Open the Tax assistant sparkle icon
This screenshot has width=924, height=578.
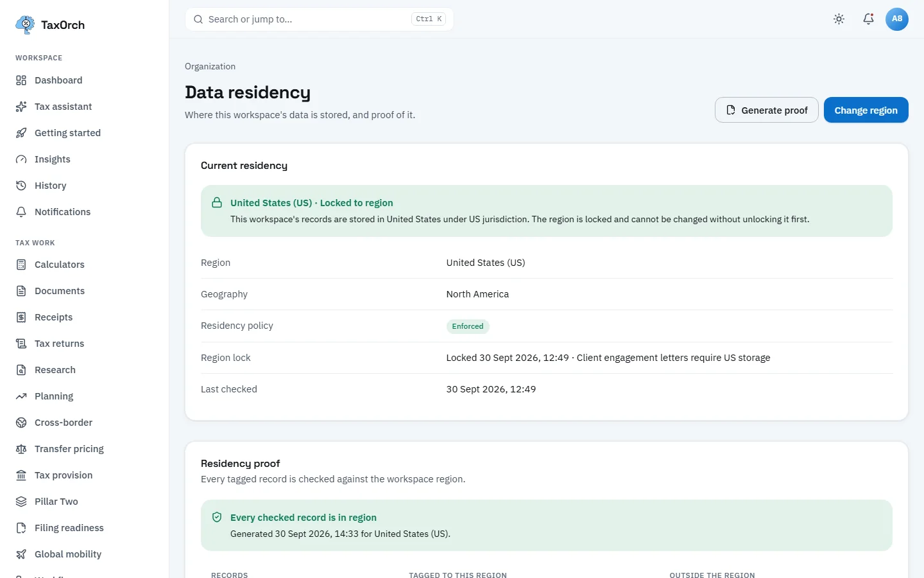pos(21,107)
